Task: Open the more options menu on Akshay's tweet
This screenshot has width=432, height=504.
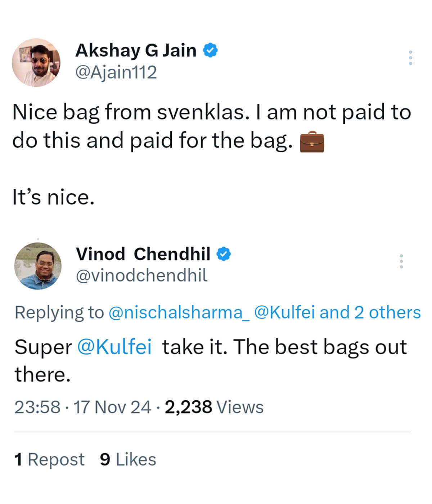Action: [410, 58]
